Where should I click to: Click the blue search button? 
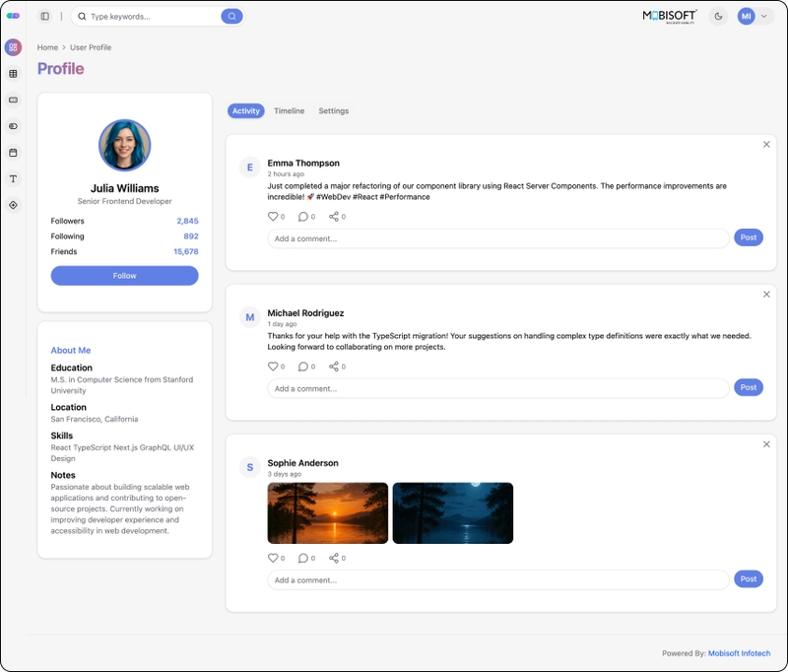click(x=231, y=16)
